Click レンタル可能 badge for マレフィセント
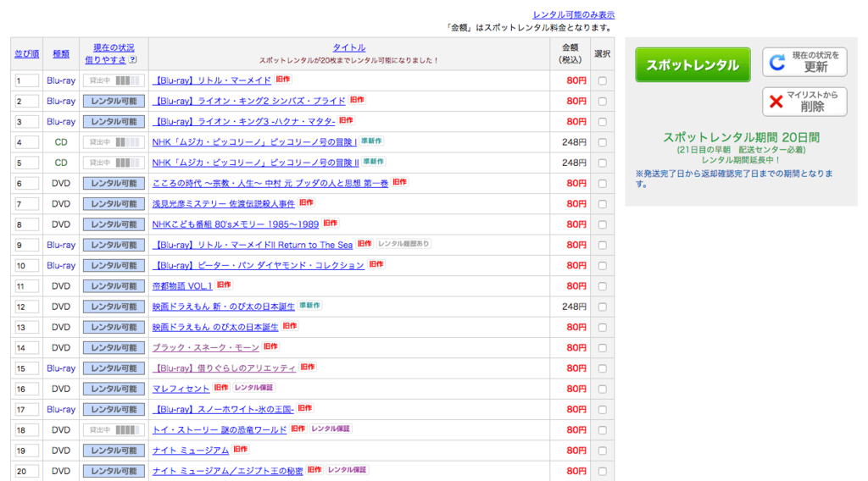 114,389
